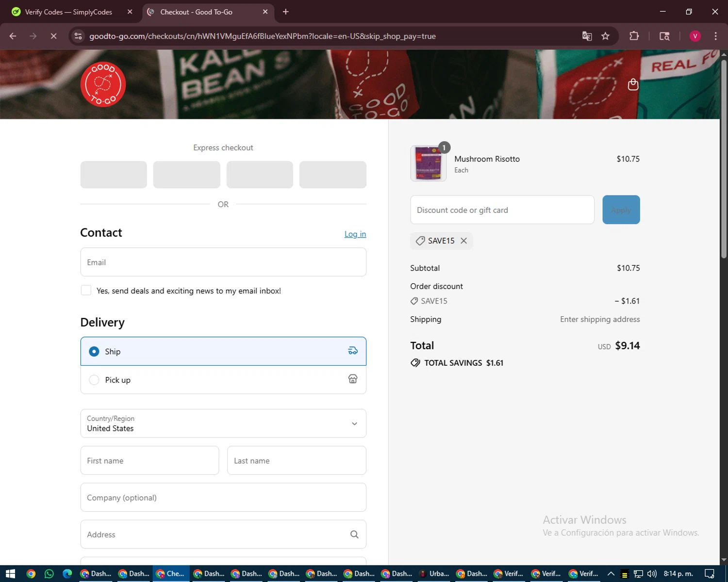This screenshot has height=582, width=728.
Task: Open a new browser tab
Action: click(x=285, y=12)
